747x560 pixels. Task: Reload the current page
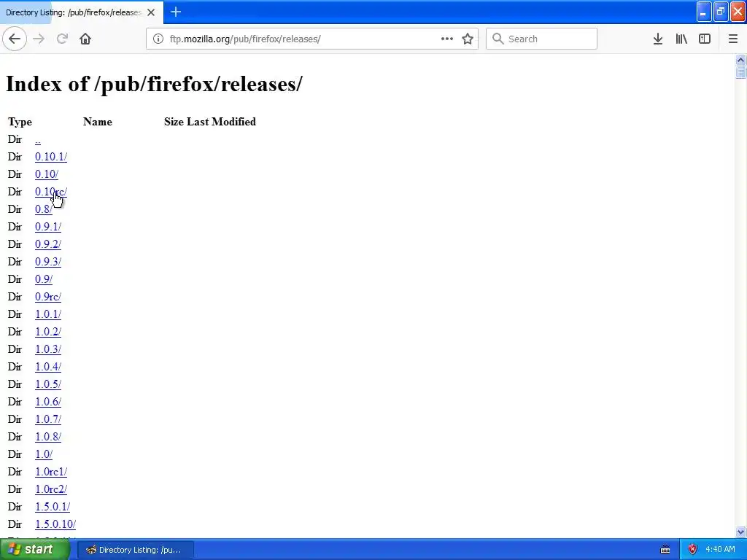[62, 39]
